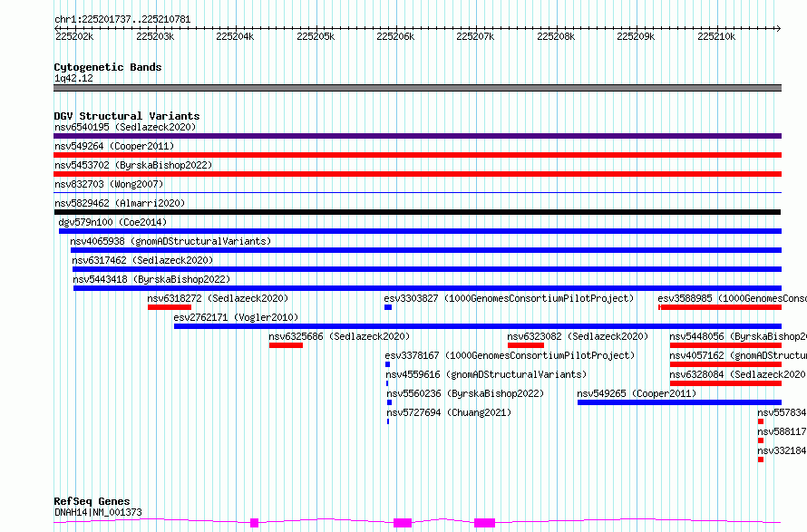The width and height of the screenshot is (807, 532).
Task: Open the nsv549264 (Cooper2011) label
Action: (114, 146)
